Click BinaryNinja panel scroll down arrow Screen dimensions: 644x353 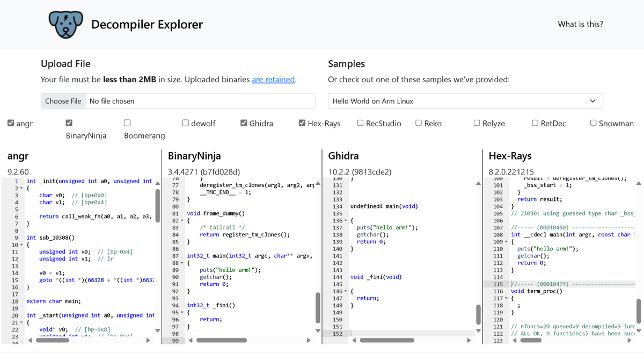click(x=318, y=330)
